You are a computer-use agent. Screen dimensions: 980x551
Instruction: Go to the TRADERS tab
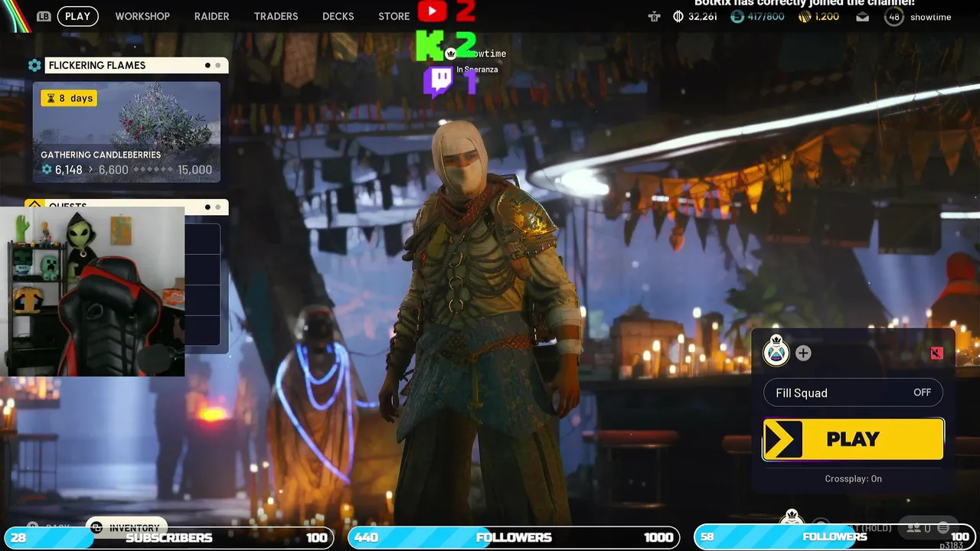pos(276,16)
